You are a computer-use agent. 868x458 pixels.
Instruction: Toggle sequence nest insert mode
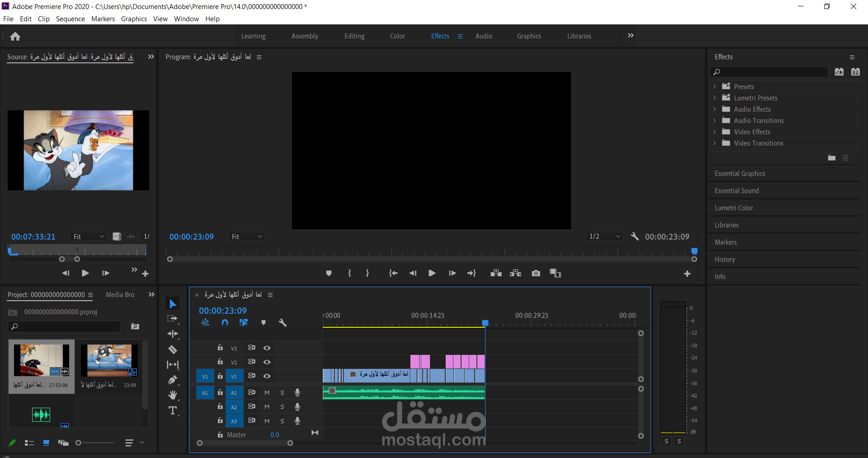(205, 322)
